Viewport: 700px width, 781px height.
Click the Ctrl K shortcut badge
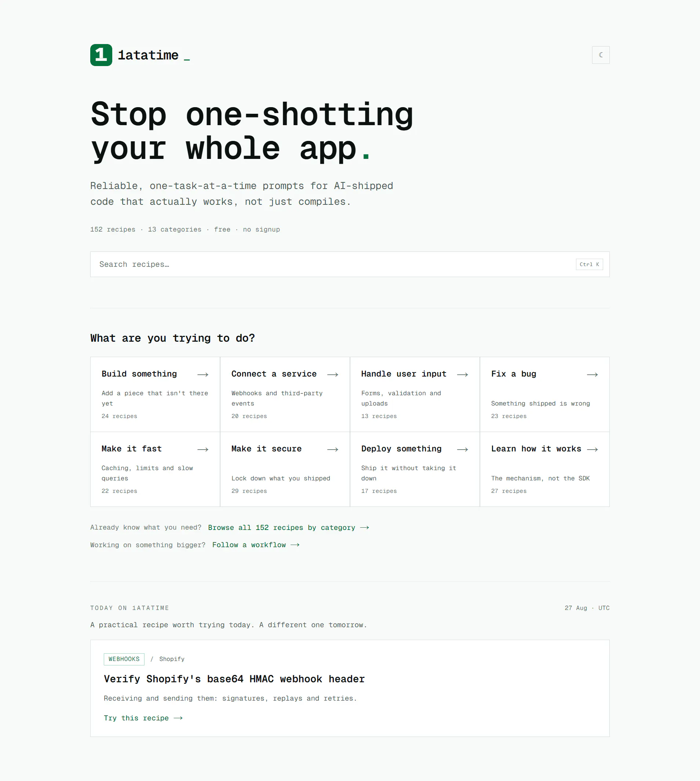coord(589,264)
